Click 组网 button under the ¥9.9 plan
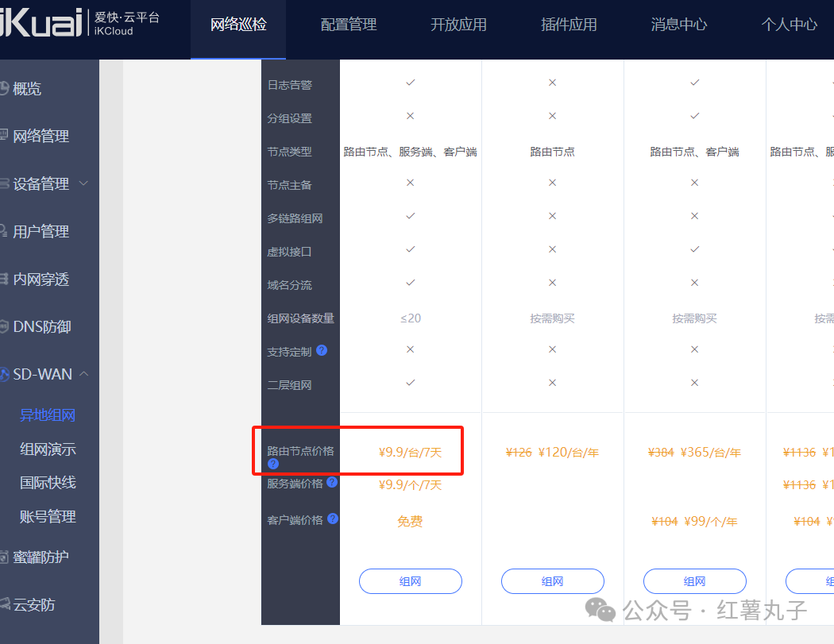The image size is (834, 644). pos(410,581)
